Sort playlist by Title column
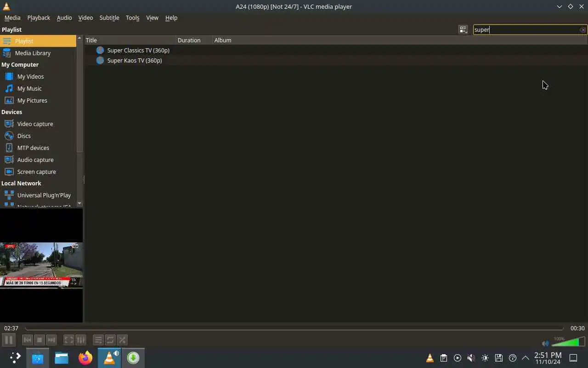Image resolution: width=588 pixels, height=368 pixels. pos(130,40)
